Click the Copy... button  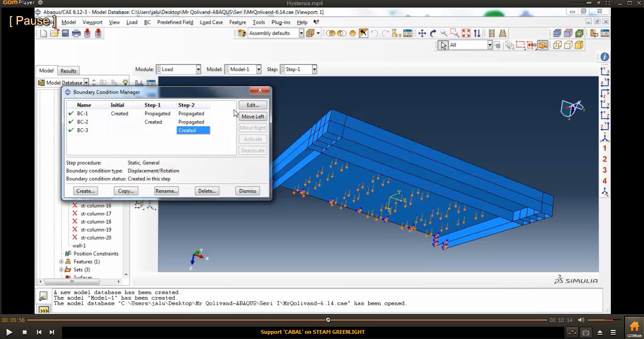pyautogui.click(x=126, y=191)
